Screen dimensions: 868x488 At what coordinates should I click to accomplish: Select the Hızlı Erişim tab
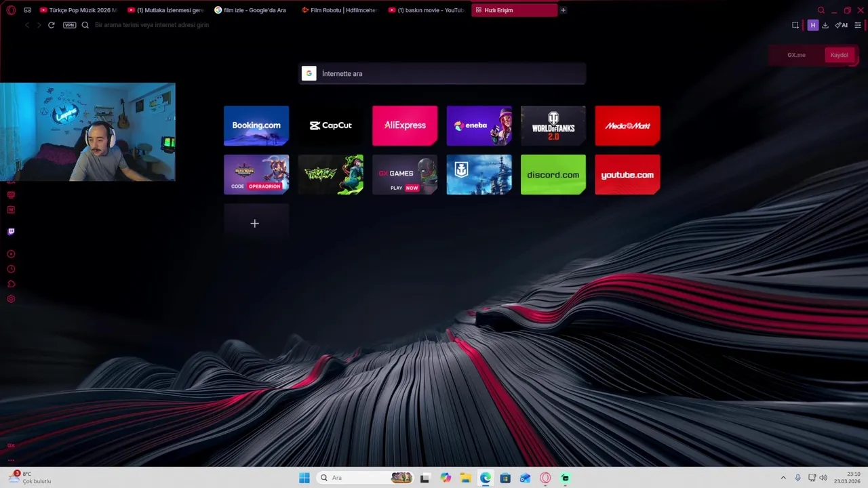[x=514, y=10]
